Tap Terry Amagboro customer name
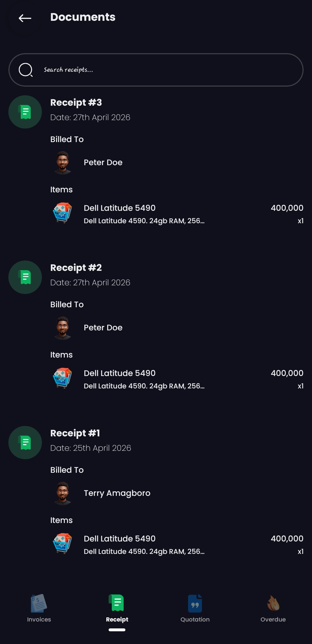This screenshot has height=644, width=312. point(117,493)
